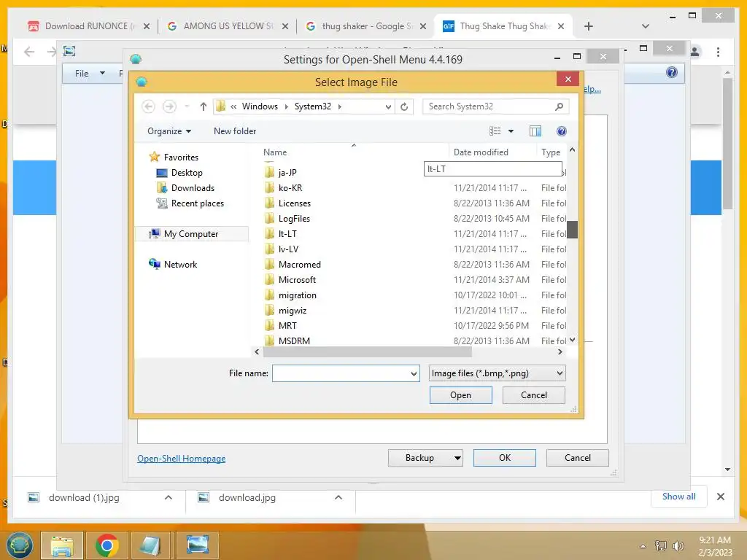The height and width of the screenshot is (560, 747).
Task: Open a new Chrome tab
Action: (x=589, y=26)
